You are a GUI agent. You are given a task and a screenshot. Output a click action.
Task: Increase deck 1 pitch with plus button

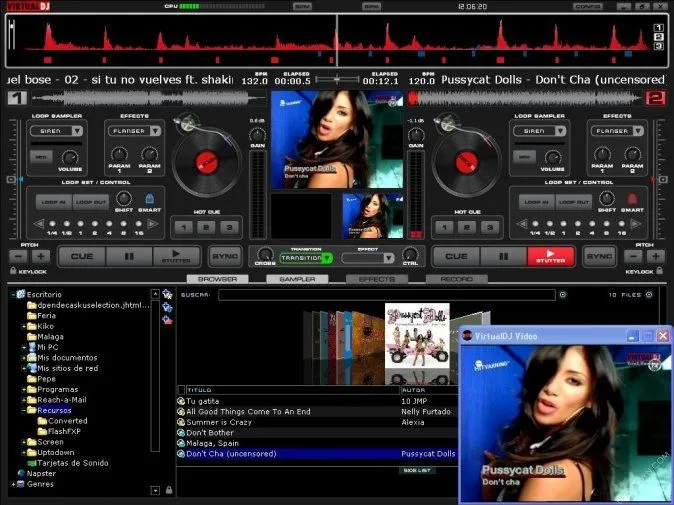pyautogui.click(x=41, y=257)
